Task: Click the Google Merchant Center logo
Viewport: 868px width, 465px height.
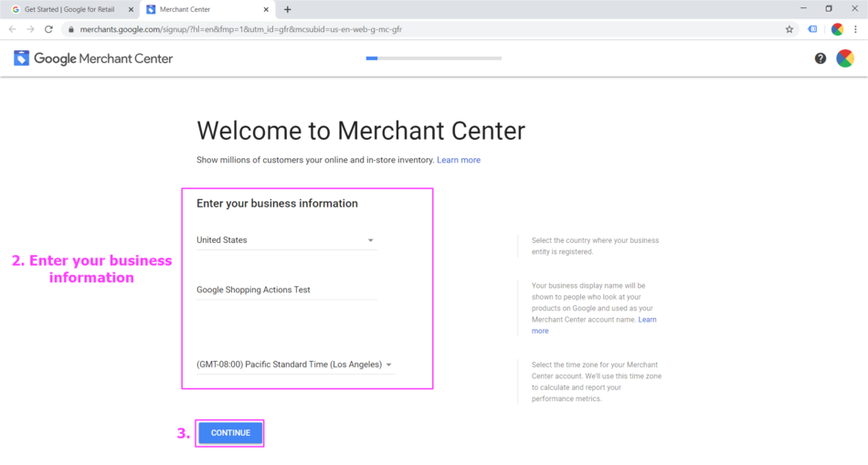Action: (x=92, y=58)
